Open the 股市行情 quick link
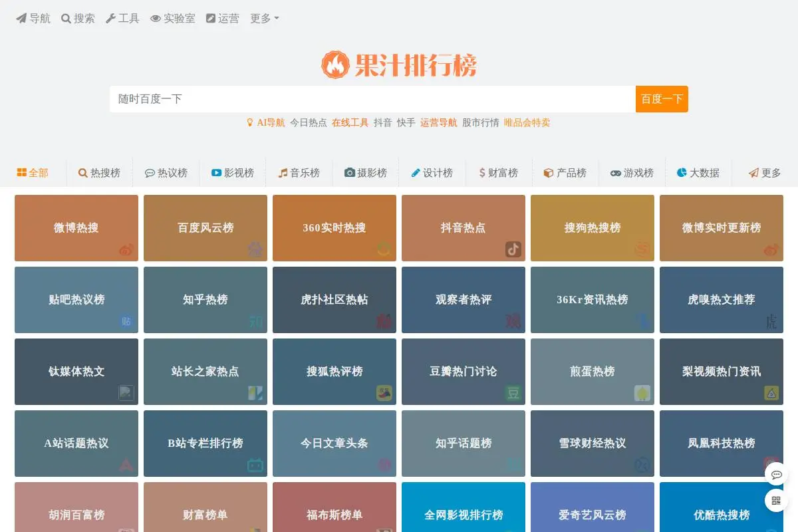The height and width of the screenshot is (532, 798). pyautogui.click(x=481, y=123)
